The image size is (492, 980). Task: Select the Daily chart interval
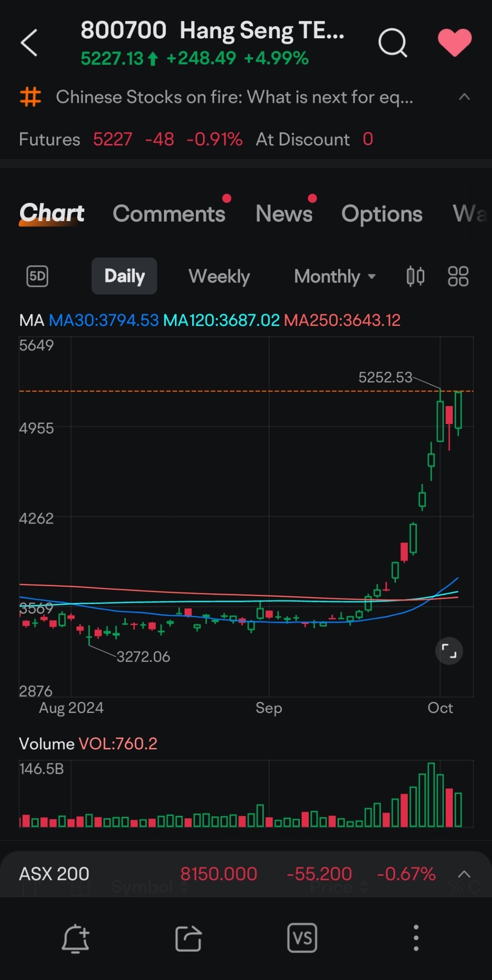pos(124,276)
